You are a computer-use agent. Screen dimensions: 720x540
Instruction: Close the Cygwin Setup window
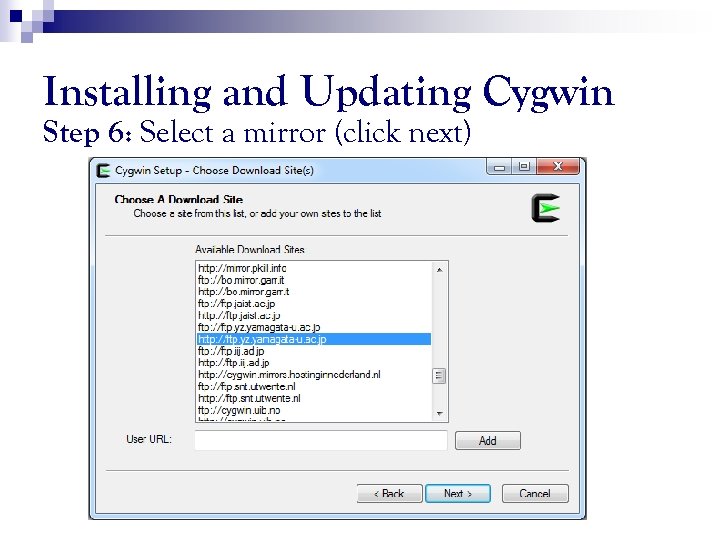(x=557, y=167)
